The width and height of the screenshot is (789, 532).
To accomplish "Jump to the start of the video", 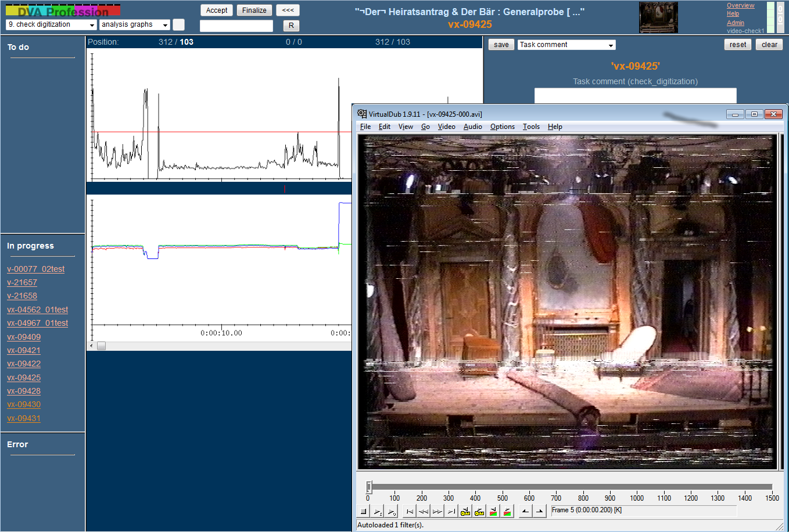I will pos(410,511).
